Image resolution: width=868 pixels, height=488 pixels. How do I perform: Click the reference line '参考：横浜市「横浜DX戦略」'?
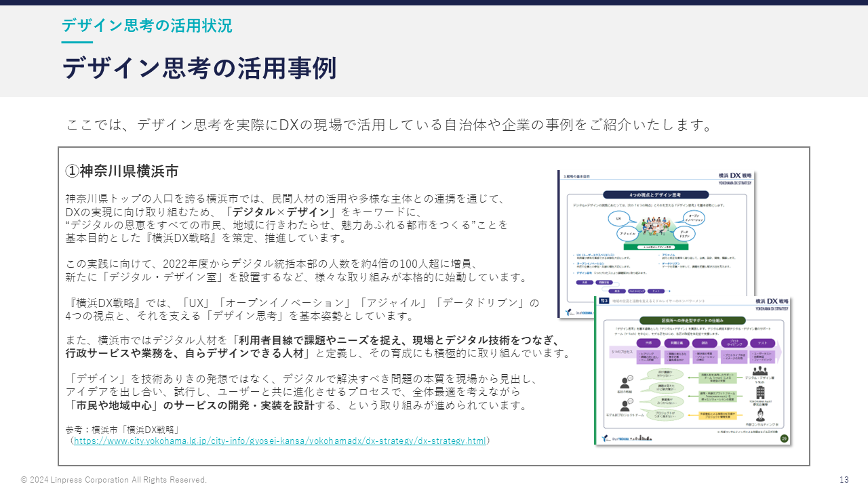(123, 430)
